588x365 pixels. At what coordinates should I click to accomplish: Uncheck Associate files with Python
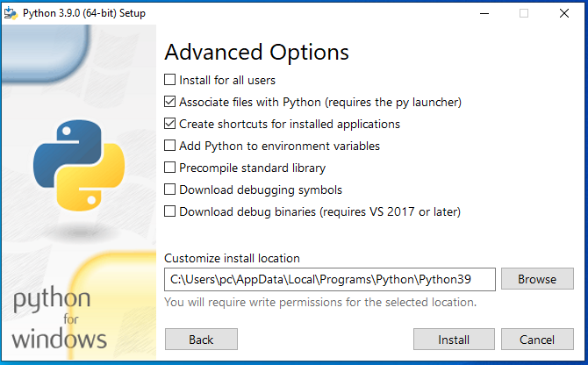[170, 102]
